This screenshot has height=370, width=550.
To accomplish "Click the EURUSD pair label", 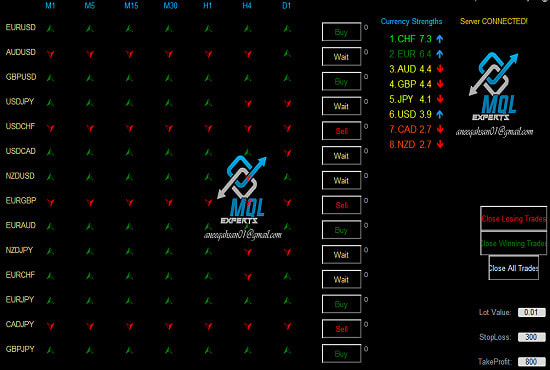I will [x=21, y=27].
